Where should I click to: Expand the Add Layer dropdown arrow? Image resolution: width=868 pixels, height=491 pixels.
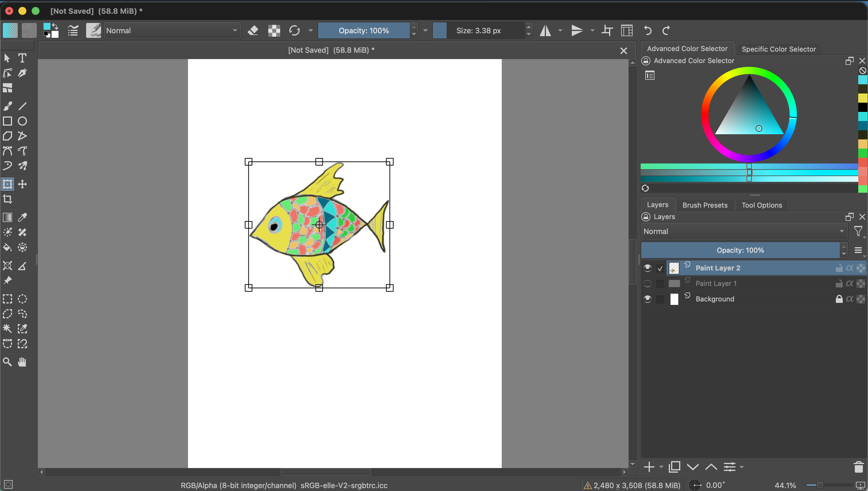[x=661, y=467]
